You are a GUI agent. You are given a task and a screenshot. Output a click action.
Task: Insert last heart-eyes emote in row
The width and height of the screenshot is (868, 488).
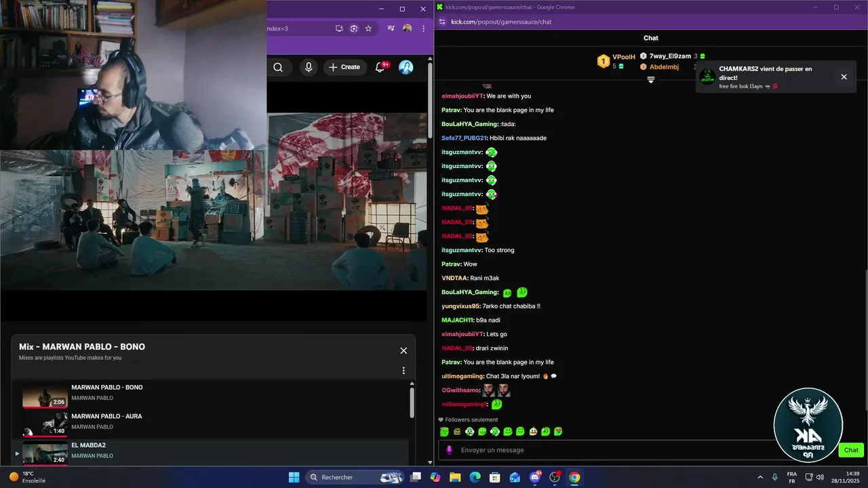558,431
